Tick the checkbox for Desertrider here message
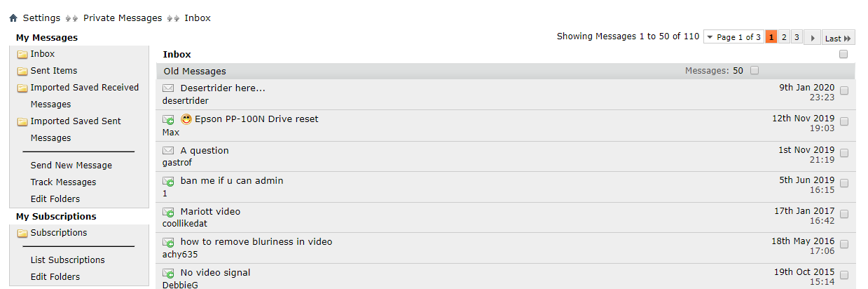Screen dimensions: 868x289 (844, 90)
